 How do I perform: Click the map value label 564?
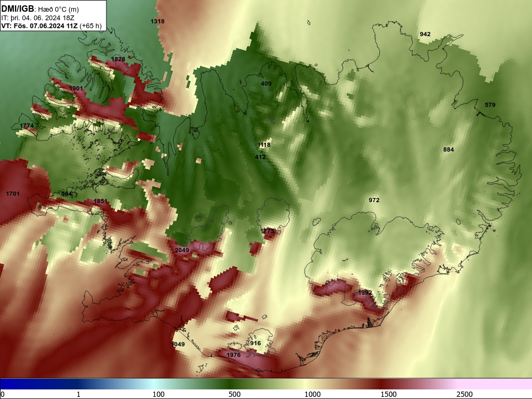point(66,194)
